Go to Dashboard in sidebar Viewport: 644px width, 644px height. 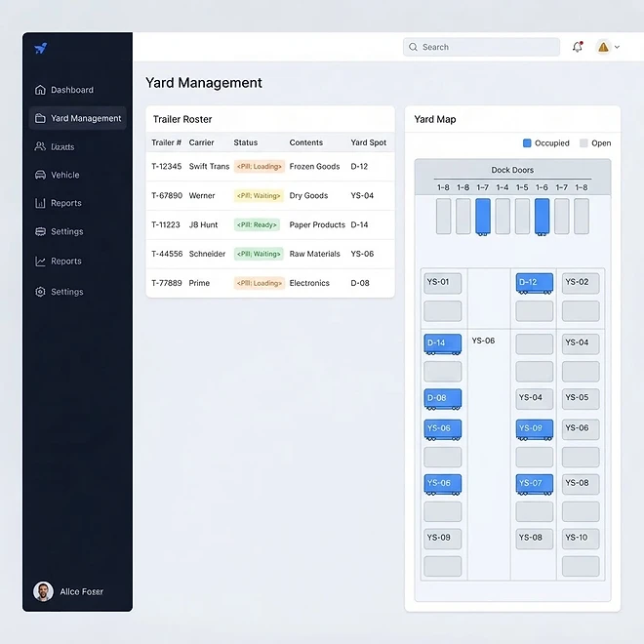[x=64, y=90]
